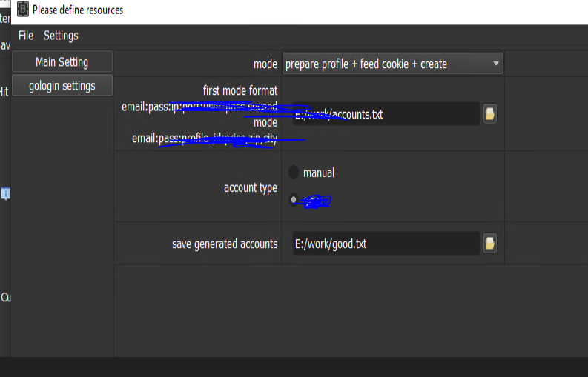Click the 'first mode format' label

(x=240, y=90)
